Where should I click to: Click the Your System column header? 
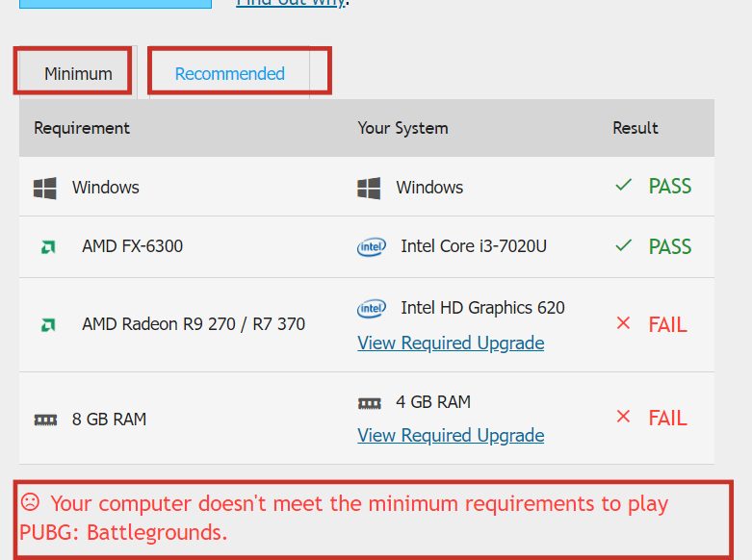coord(402,129)
